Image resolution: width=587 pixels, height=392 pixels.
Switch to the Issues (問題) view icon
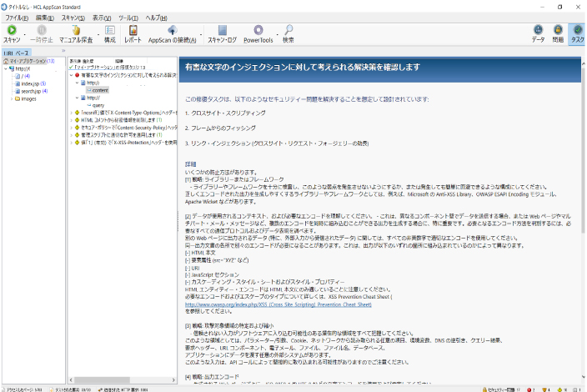coord(558,29)
